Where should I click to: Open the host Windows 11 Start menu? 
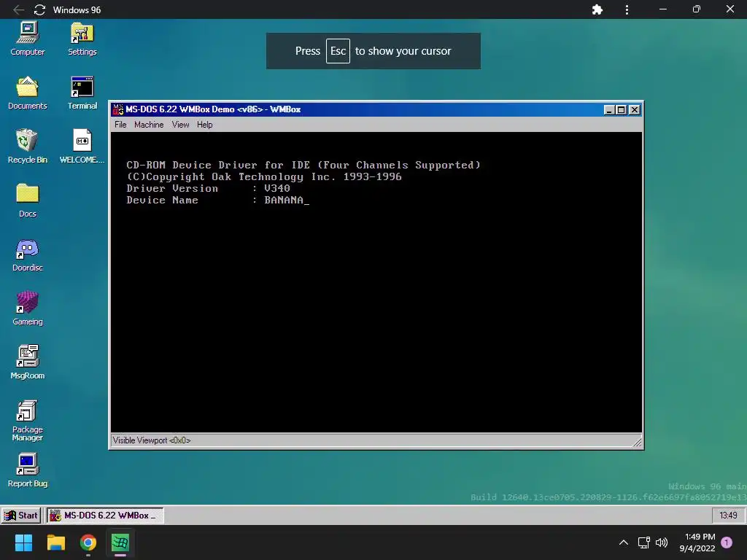click(23, 542)
